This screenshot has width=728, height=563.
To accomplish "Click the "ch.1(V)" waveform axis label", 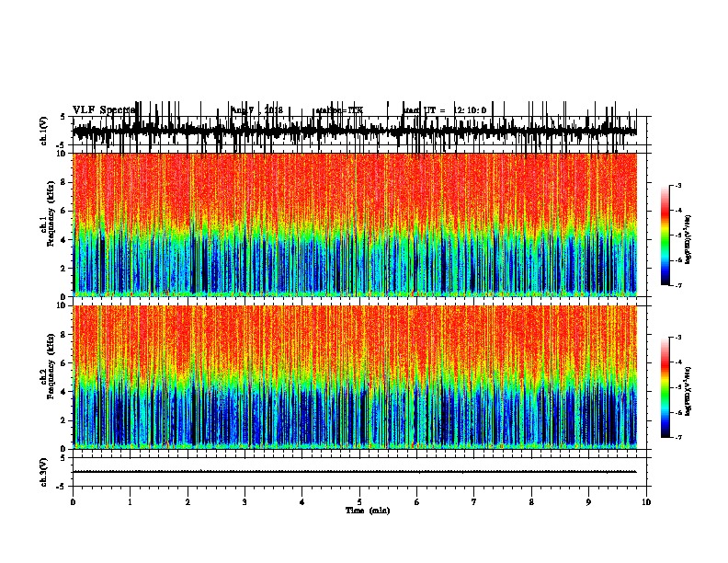I will point(44,131).
